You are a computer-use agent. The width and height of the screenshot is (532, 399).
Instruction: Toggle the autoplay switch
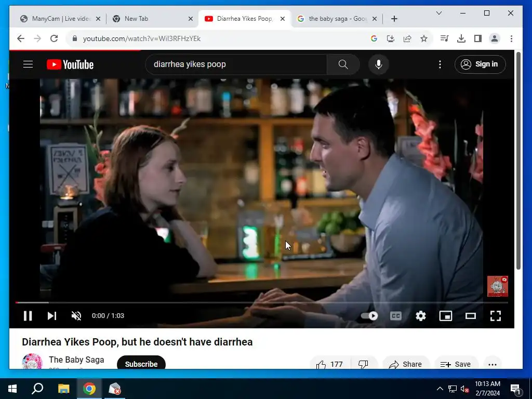(x=369, y=316)
